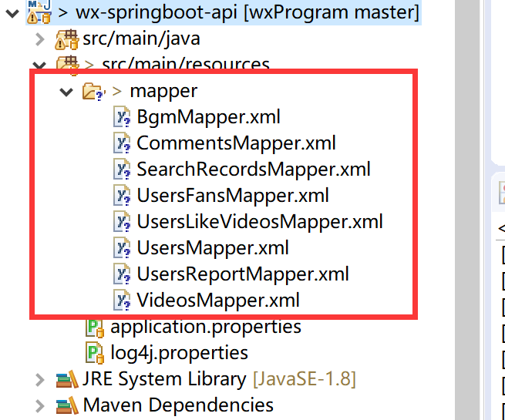The width and height of the screenshot is (505, 420).
Task: Click the CommentsMapper.xml file icon
Action: click(122, 143)
